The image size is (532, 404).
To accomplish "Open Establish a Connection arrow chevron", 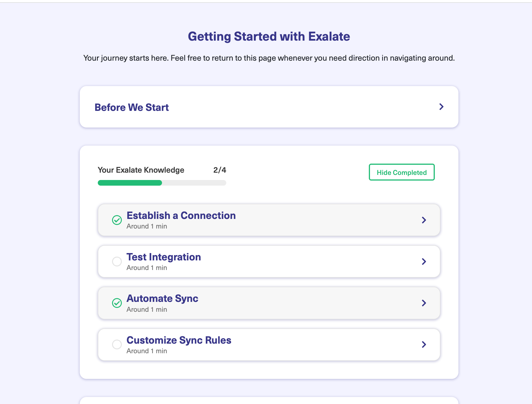I will coord(424,220).
